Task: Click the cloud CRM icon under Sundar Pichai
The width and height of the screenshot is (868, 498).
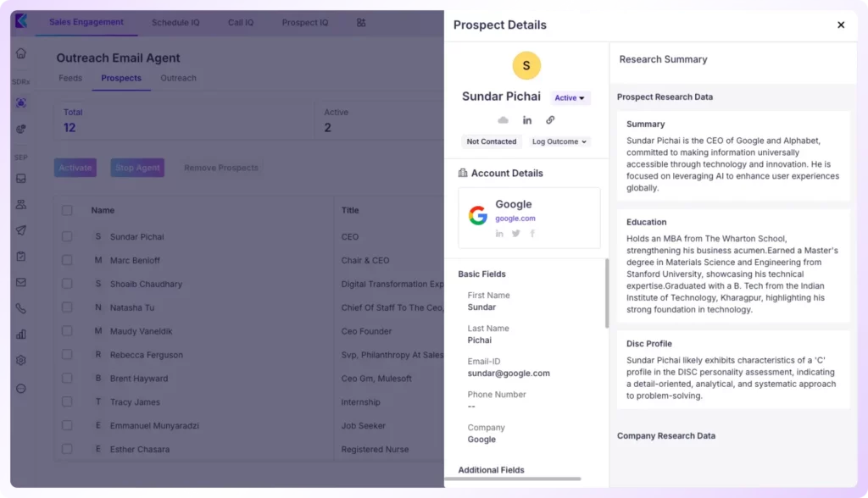Action: click(503, 120)
